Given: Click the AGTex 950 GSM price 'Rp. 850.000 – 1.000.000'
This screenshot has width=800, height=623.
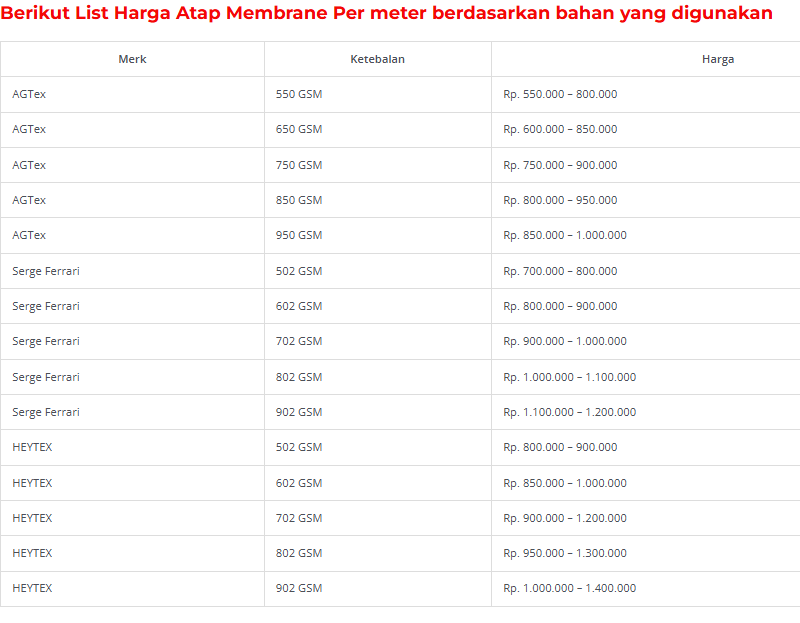Looking at the screenshot, I should point(565,235).
